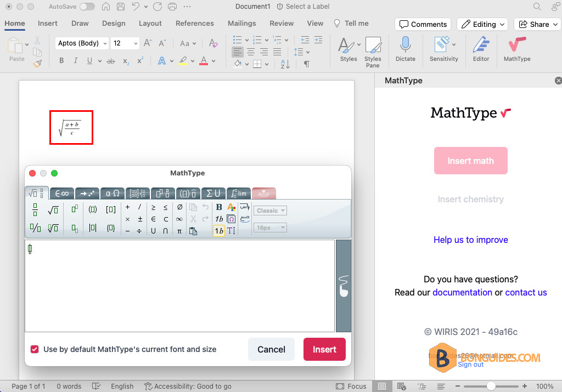Screen dimensions: 562x392
Task: Insert parentheses template
Action: 92,209
